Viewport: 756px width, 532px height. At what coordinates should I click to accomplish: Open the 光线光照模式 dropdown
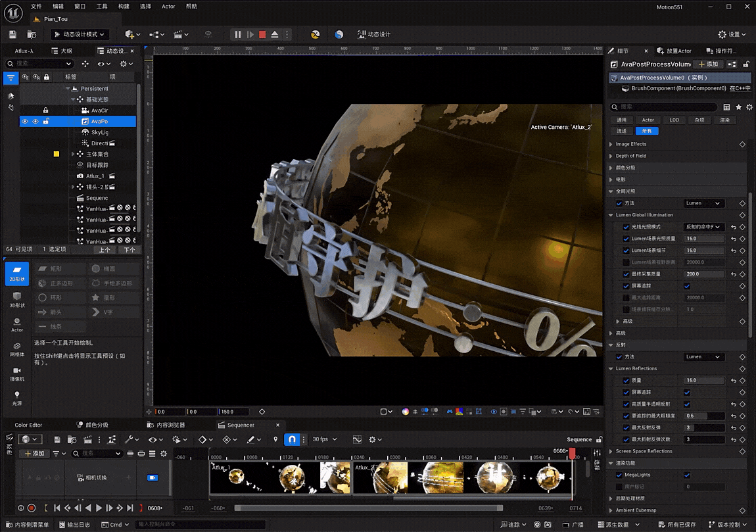(x=704, y=227)
